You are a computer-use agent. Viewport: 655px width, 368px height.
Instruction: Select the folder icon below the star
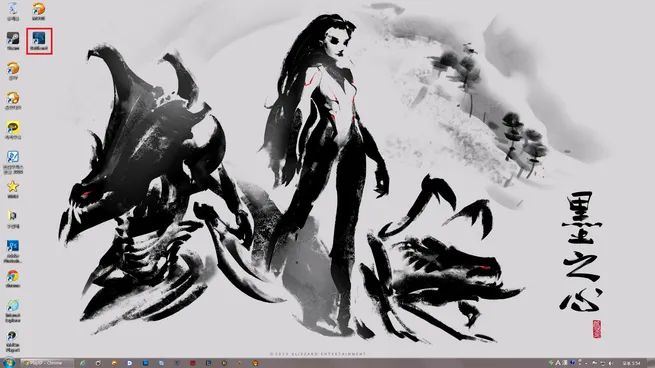click(x=13, y=219)
